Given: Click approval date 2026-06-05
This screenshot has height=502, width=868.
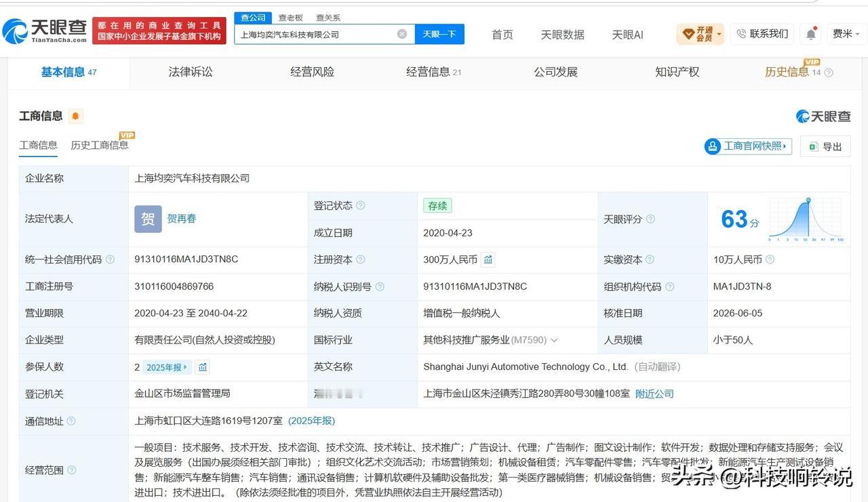Looking at the screenshot, I should coord(738,313).
